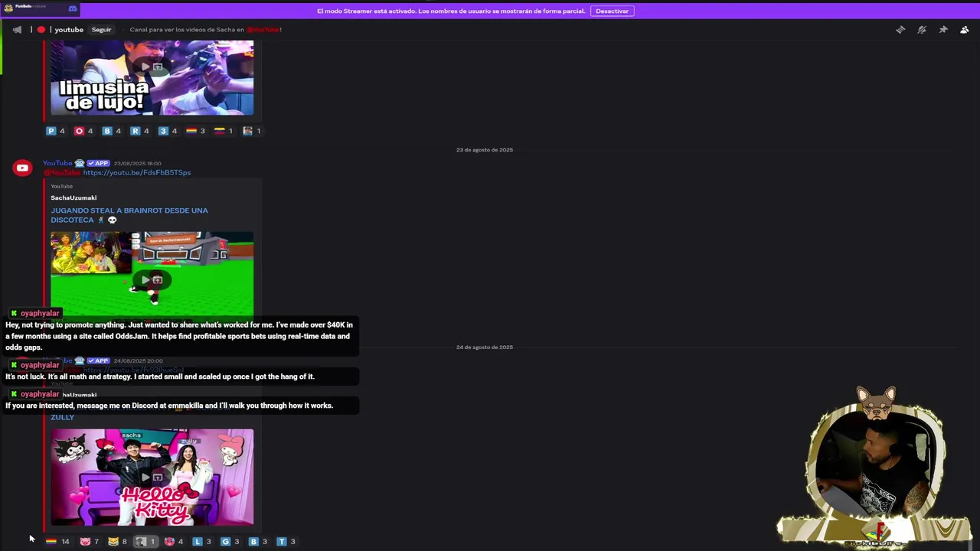The height and width of the screenshot is (551, 980).
Task: Click the youtube channel name in header
Action: pyautogui.click(x=69, y=30)
